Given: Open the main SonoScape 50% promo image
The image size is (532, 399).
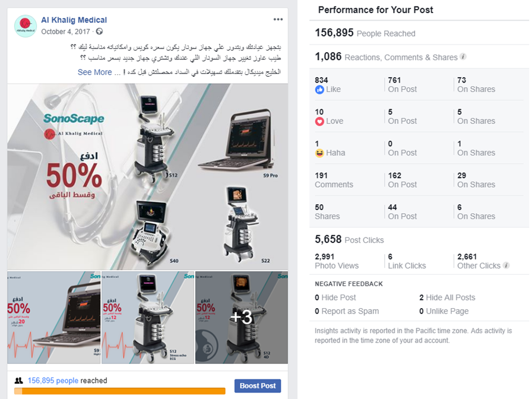Looking at the screenshot, I should (148, 177).
